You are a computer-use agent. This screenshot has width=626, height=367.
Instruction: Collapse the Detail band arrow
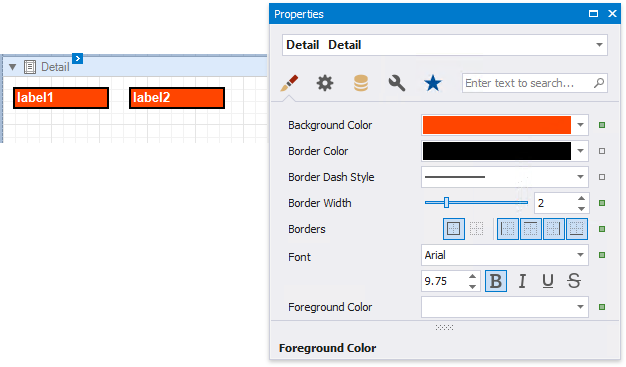12,67
